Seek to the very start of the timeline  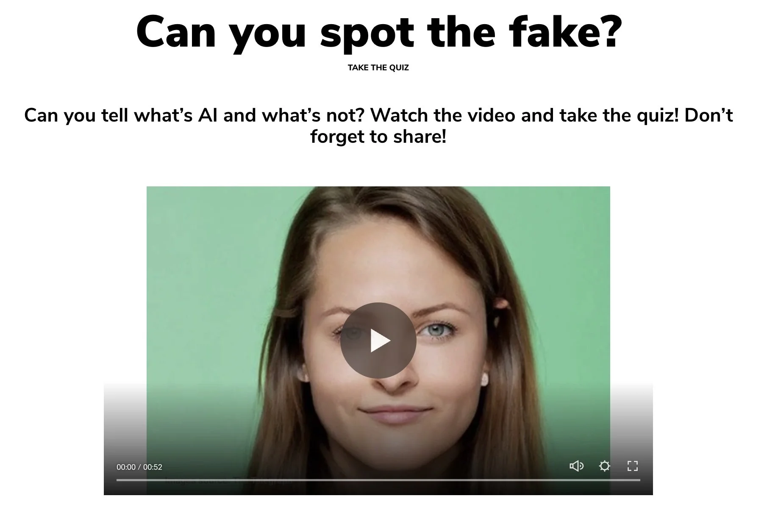(117, 480)
